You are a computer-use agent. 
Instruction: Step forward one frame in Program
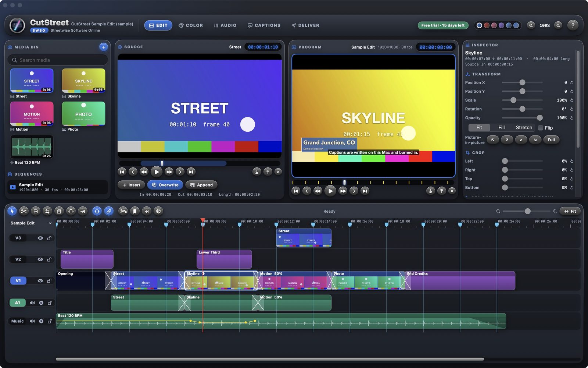pos(354,191)
